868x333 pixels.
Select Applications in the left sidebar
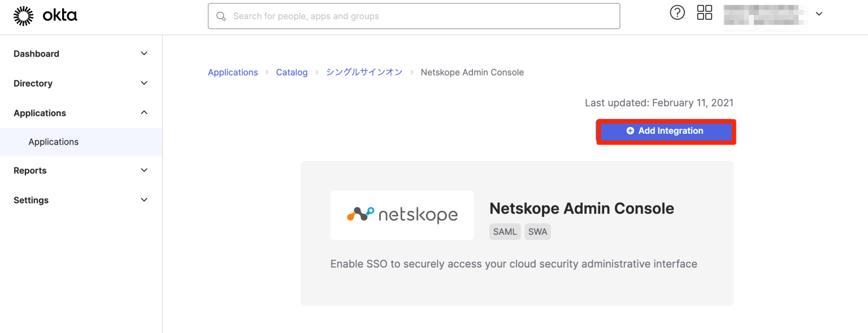[53, 142]
